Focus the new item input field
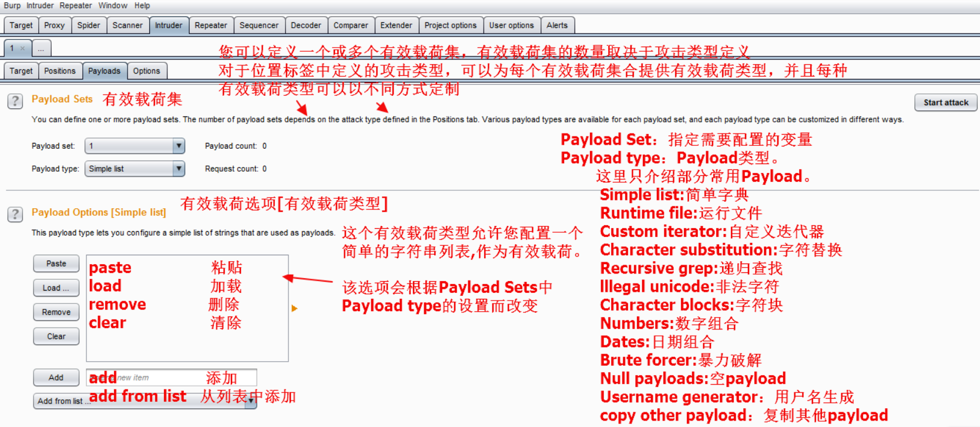 [x=172, y=378]
